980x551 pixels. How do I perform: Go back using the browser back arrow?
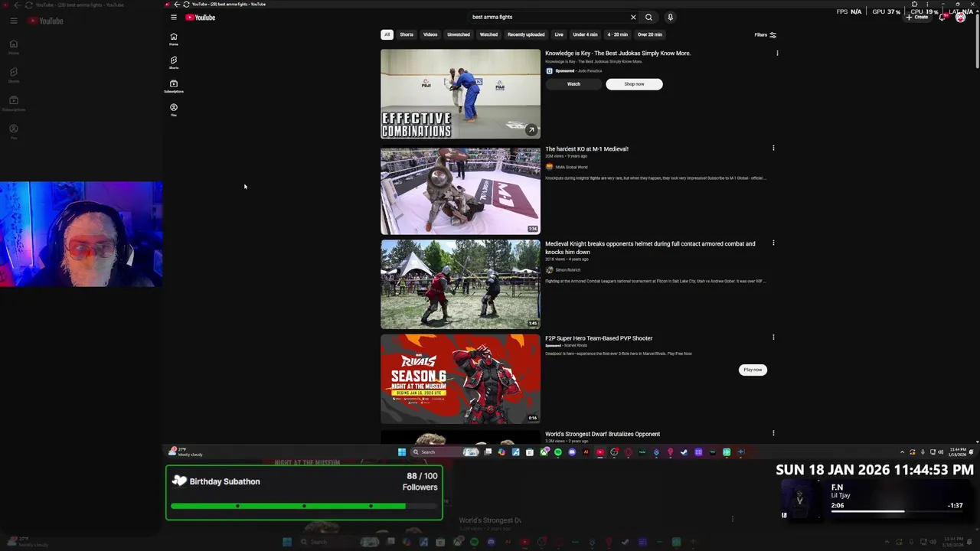(x=177, y=4)
